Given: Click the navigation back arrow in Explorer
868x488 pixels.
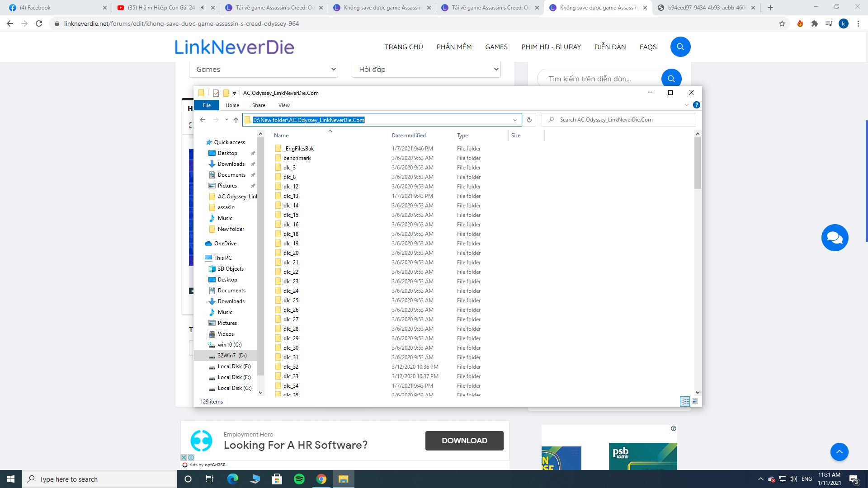Looking at the screenshot, I should coord(203,120).
